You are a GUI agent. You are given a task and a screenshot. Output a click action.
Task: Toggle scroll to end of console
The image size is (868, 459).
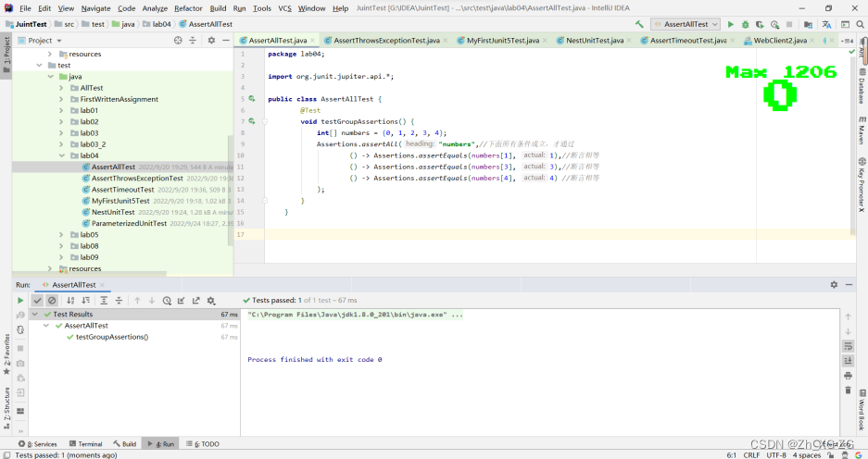(x=848, y=361)
